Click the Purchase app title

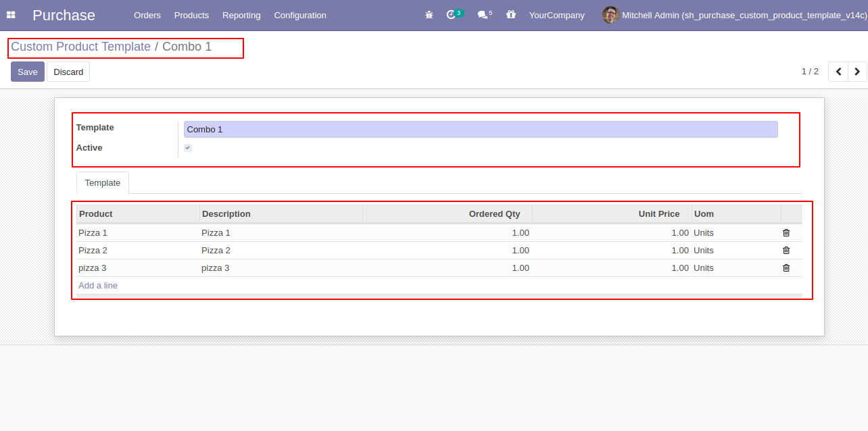(64, 15)
